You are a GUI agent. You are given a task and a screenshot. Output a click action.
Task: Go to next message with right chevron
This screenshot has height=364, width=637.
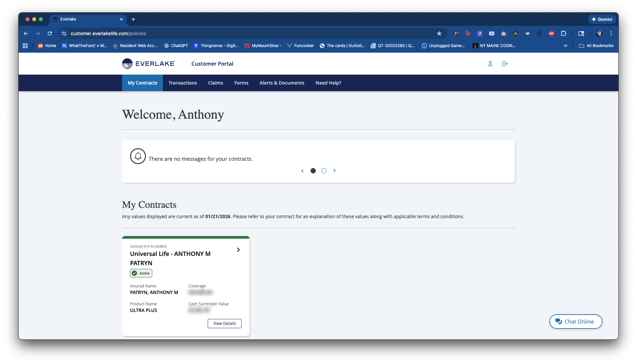[334, 171]
